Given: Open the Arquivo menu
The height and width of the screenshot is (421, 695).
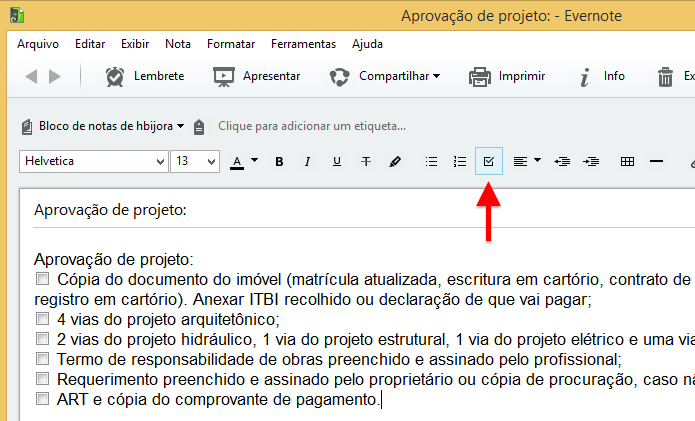Looking at the screenshot, I should click(38, 44).
